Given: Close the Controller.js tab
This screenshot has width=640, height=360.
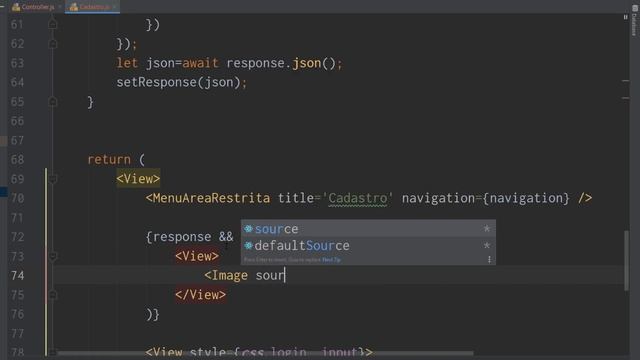Looking at the screenshot, I should pos(60,7).
